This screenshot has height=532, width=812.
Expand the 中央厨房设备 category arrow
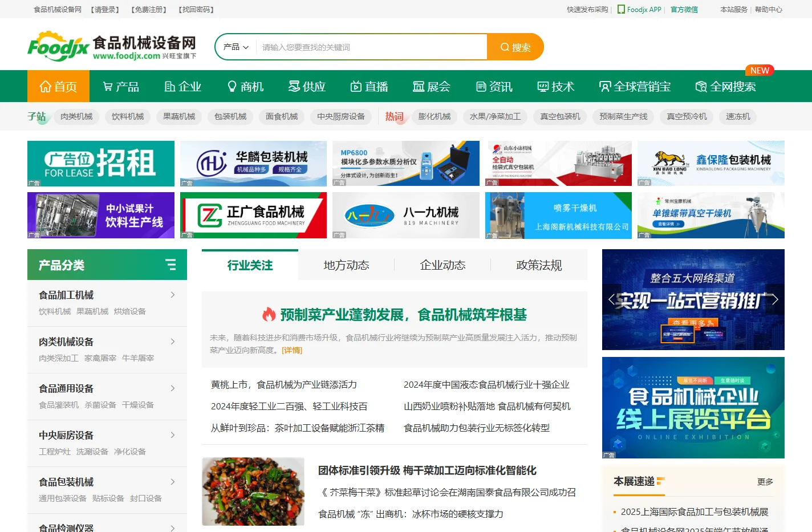pyautogui.click(x=173, y=435)
